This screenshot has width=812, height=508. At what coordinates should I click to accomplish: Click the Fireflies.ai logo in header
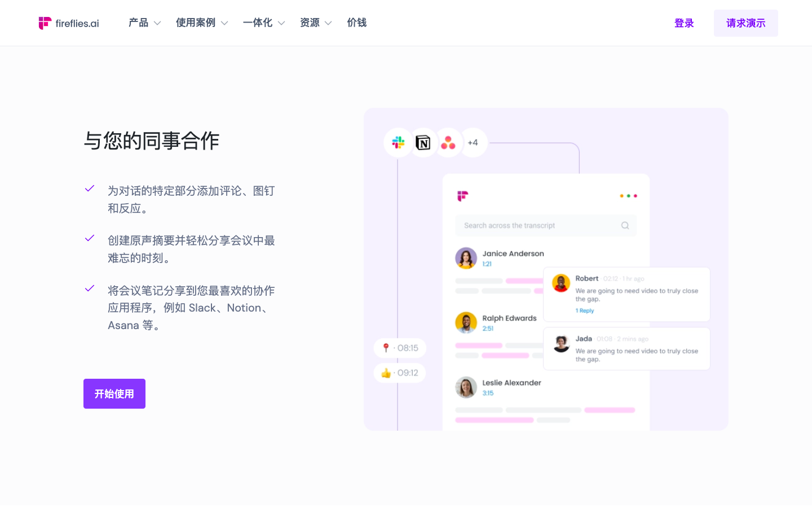(69, 23)
